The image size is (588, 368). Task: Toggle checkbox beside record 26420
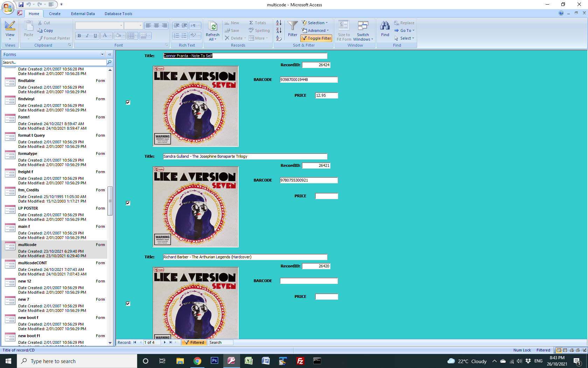coord(128,304)
